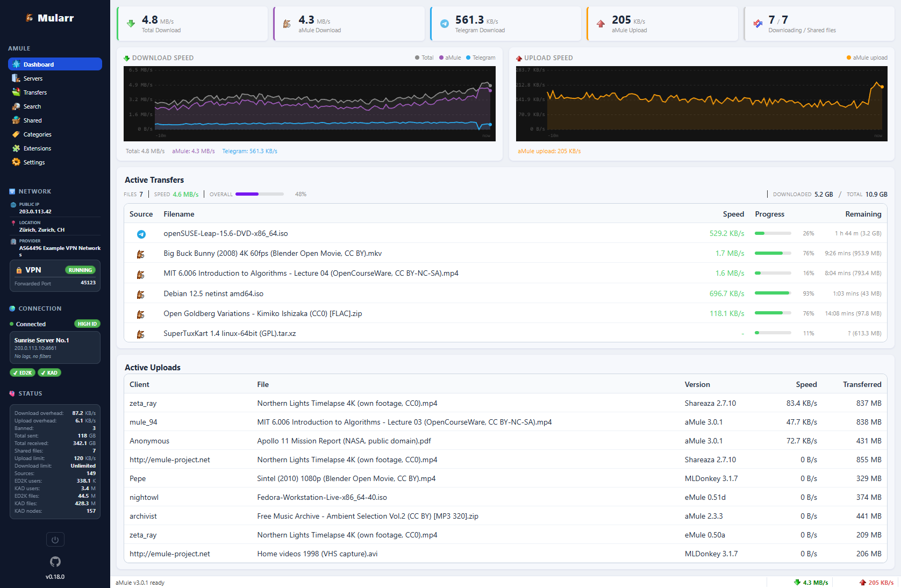Click aMule source icon for MIT Lecture 04
901x588 pixels.
(x=141, y=274)
